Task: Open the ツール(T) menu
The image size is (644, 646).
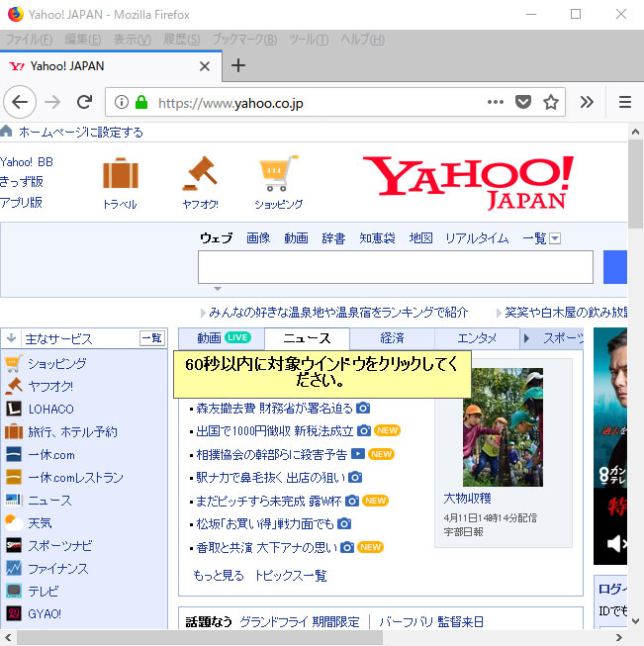Action: click(x=309, y=40)
